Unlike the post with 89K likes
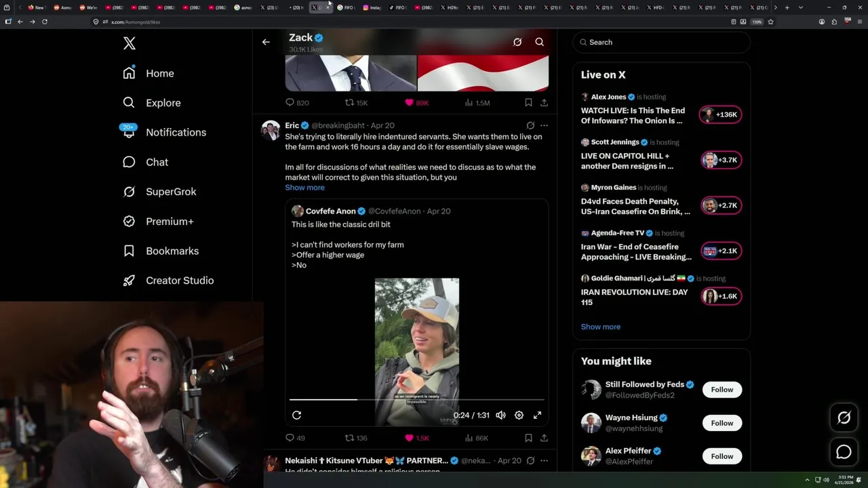The width and height of the screenshot is (868, 488). click(x=416, y=103)
